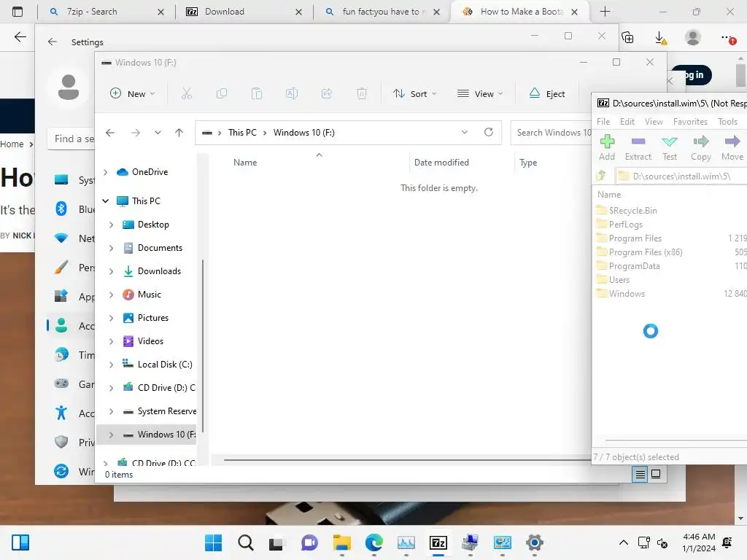The height and width of the screenshot is (560, 747).
Task: Open the Tools menu in 7-Zip
Action: (x=727, y=122)
